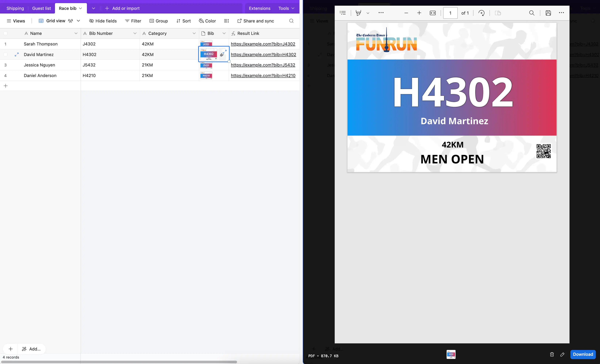Expand Grid view options chevron
600x364 pixels.
click(x=78, y=21)
